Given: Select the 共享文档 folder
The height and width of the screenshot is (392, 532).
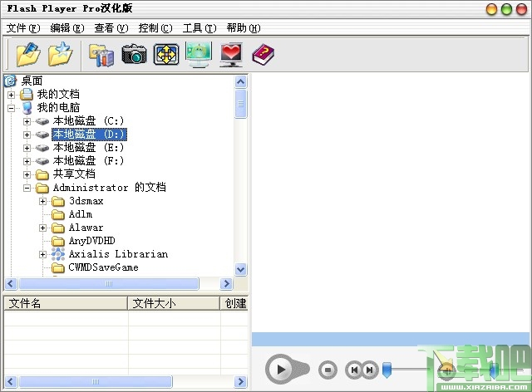Looking at the screenshot, I should [74, 174].
